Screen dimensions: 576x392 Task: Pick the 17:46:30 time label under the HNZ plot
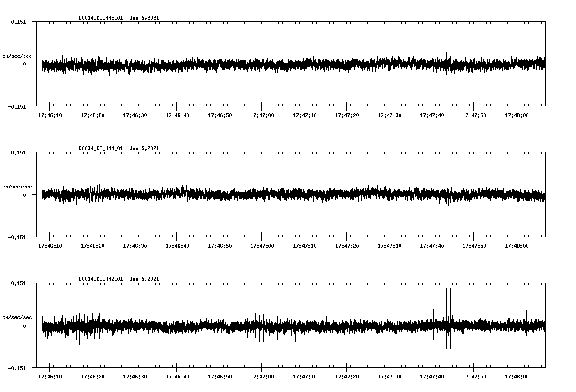click(x=135, y=376)
